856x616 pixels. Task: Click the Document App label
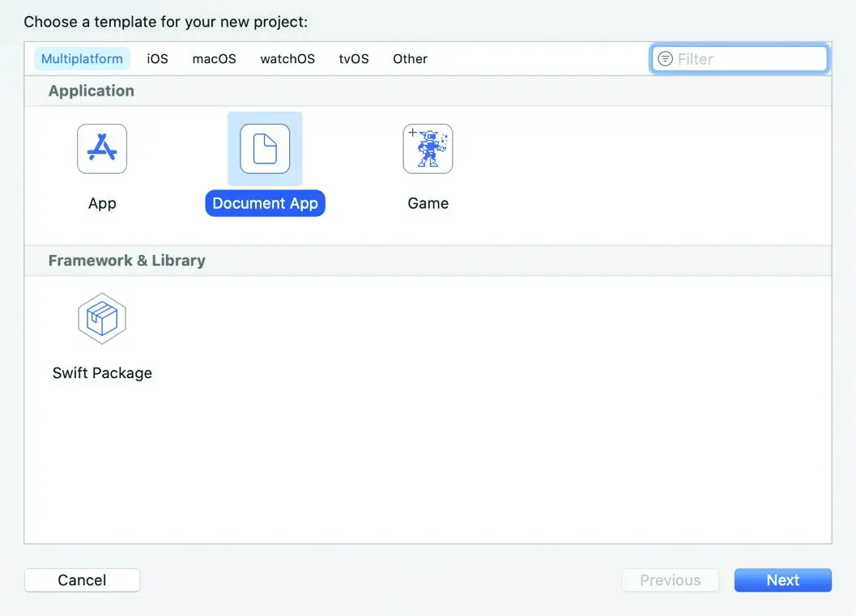tap(265, 203)
